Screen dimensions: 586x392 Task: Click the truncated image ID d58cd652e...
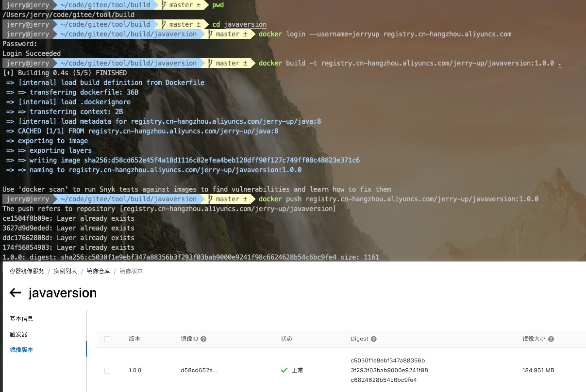199,370
